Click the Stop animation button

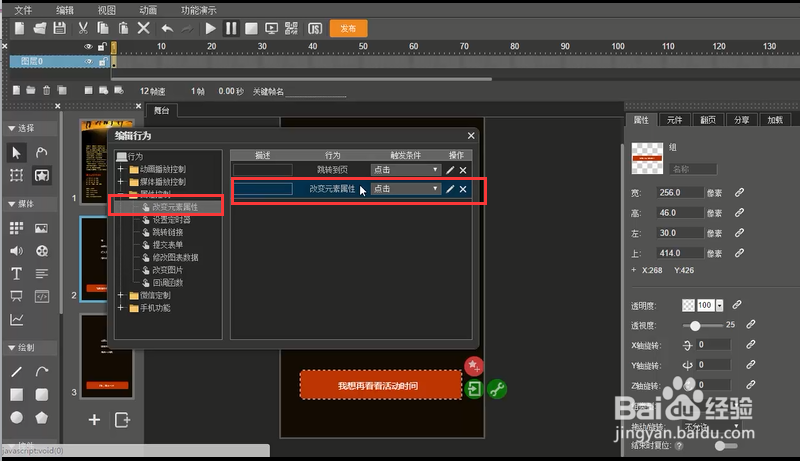[251, 29]
